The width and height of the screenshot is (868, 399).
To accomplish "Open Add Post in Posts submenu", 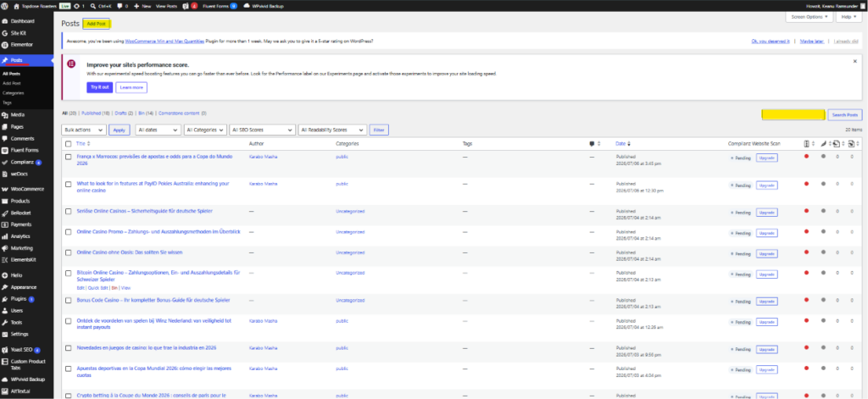I will tap(12, 83).
